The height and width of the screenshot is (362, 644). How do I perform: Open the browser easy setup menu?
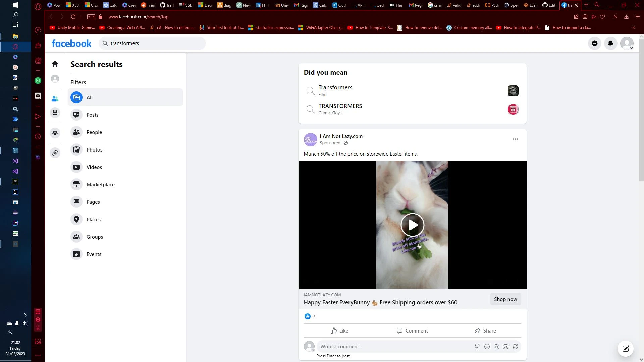point(637,17)
